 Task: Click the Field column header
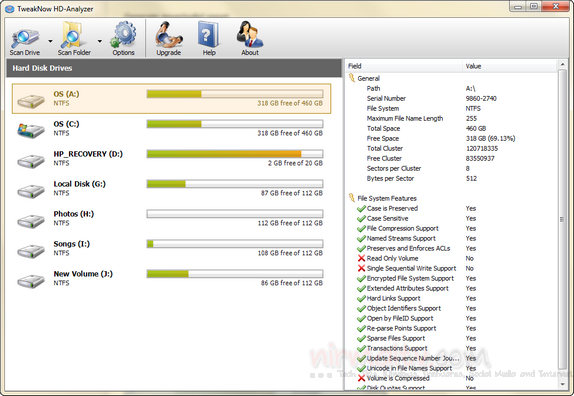point(404,66)
